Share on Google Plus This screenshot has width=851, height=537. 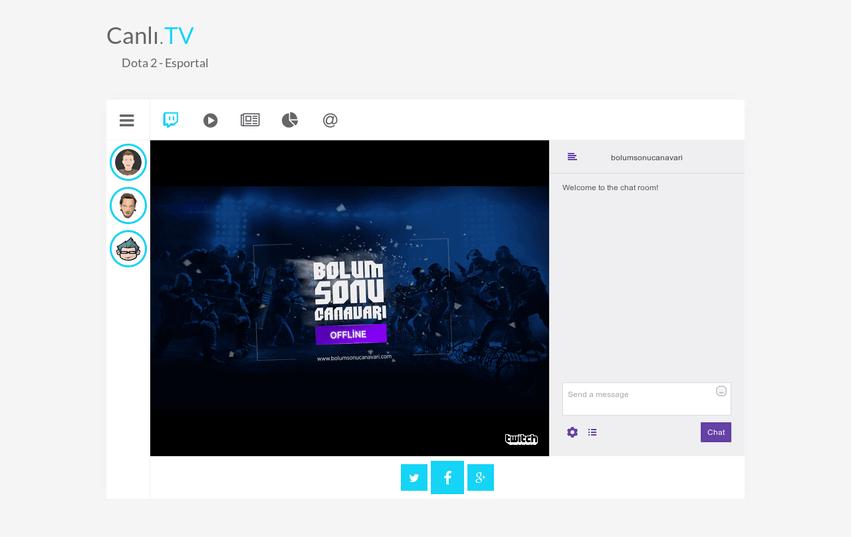pos(480,478)
